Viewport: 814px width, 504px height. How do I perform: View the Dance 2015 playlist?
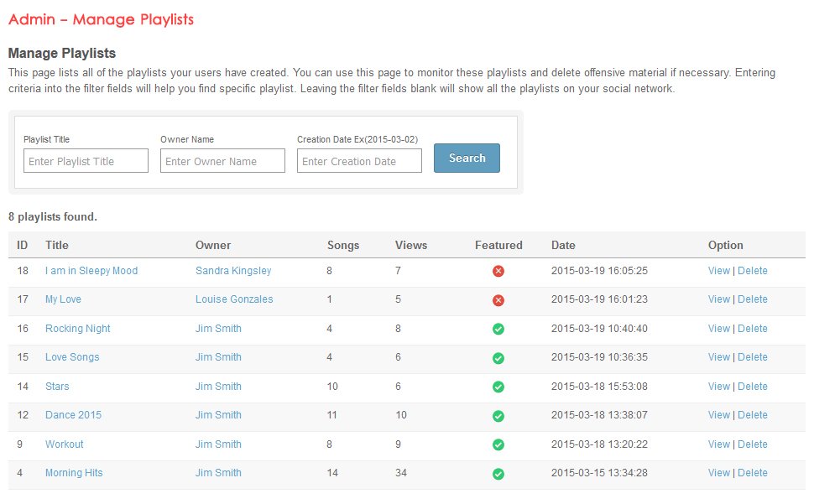coord(718,415)
